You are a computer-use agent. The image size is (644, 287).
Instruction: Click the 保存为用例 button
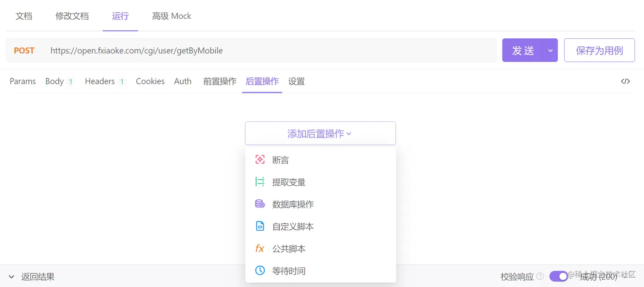pos(599,50)
